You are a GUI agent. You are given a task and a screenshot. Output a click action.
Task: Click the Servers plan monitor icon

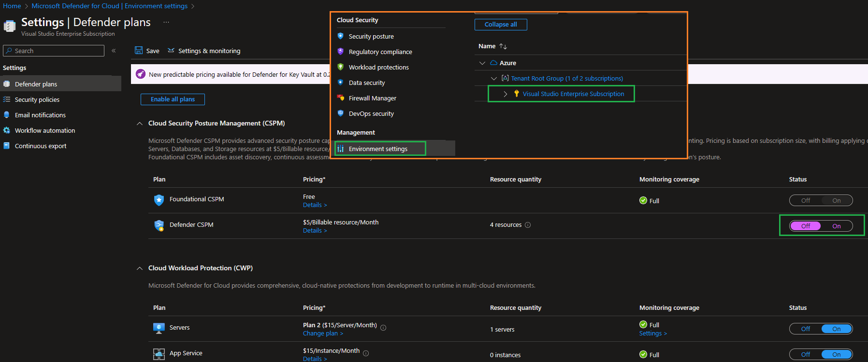click(159, 328)
